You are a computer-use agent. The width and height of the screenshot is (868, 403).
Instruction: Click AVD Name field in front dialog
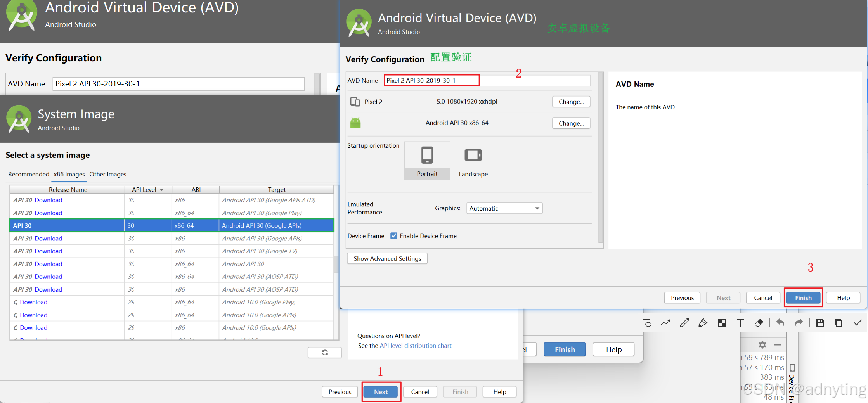[x=487, y=80]
